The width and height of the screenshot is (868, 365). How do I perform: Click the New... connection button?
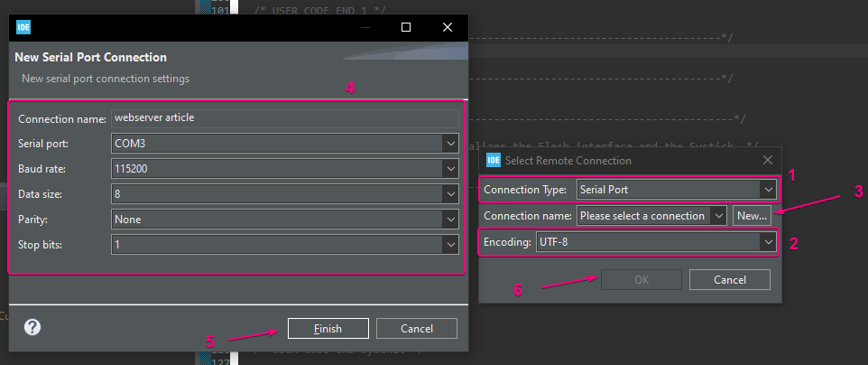pos(752,215)
